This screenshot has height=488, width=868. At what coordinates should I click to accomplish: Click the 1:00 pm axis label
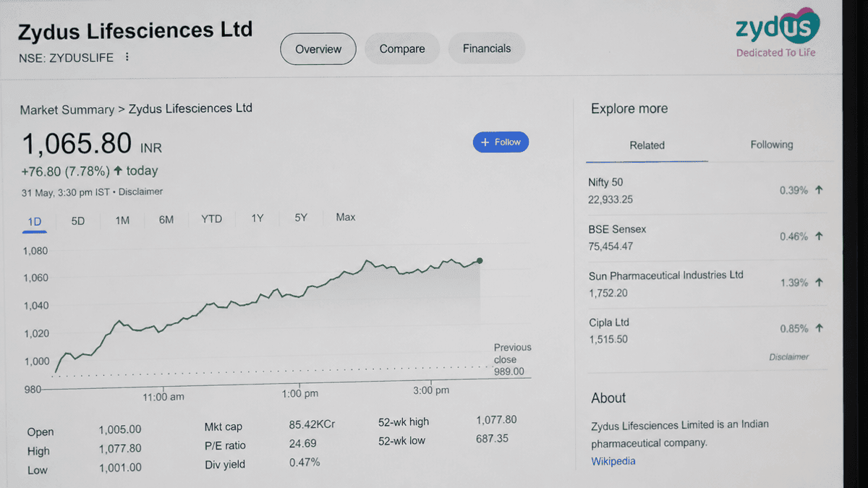pos(300,394)
